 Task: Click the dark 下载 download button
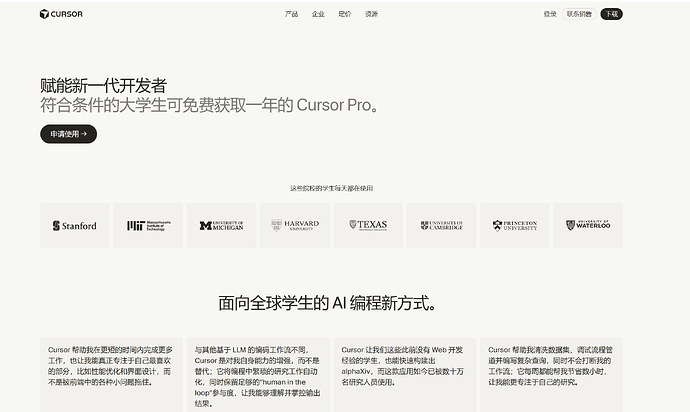[612, 14]
